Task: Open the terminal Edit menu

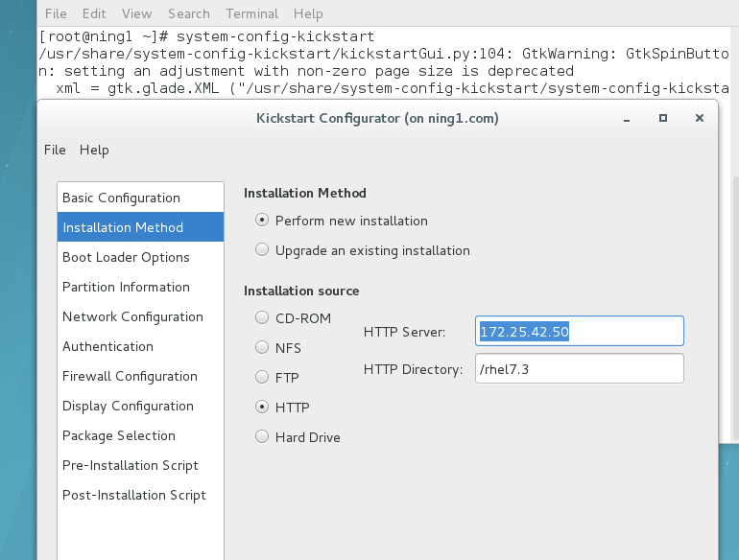Action: tap(94, 13)
